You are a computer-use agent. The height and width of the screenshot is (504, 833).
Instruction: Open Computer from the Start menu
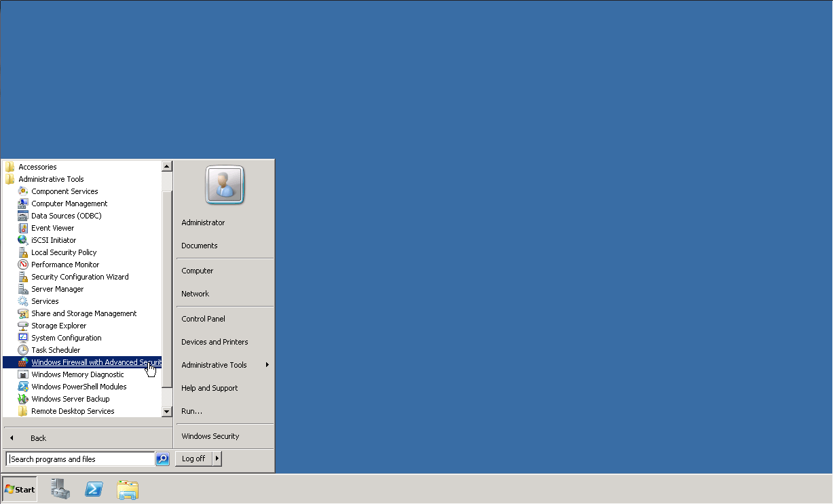198,271
